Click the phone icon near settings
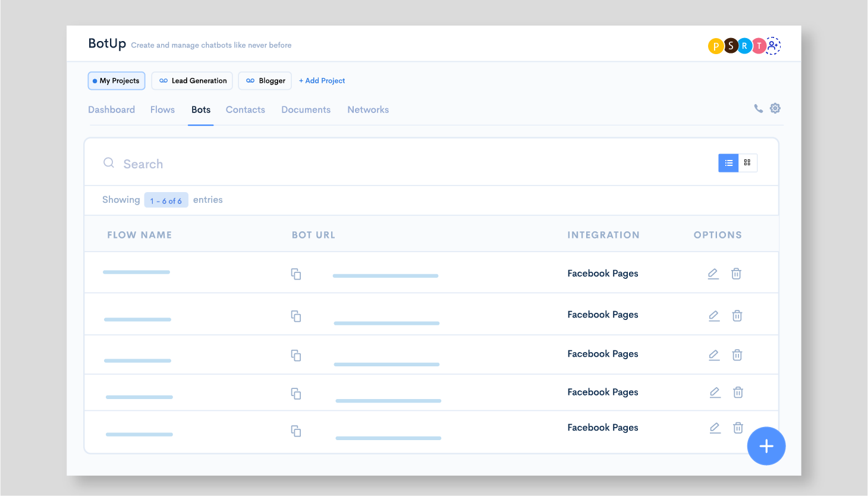Viewport: 868px width, 496px height. tap(758, 109)
